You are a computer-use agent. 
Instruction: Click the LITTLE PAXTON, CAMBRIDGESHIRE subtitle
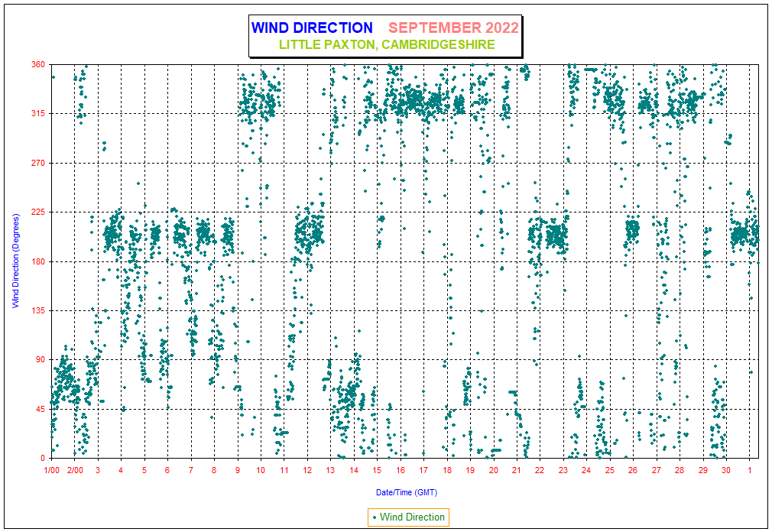[x=387, y=44]
